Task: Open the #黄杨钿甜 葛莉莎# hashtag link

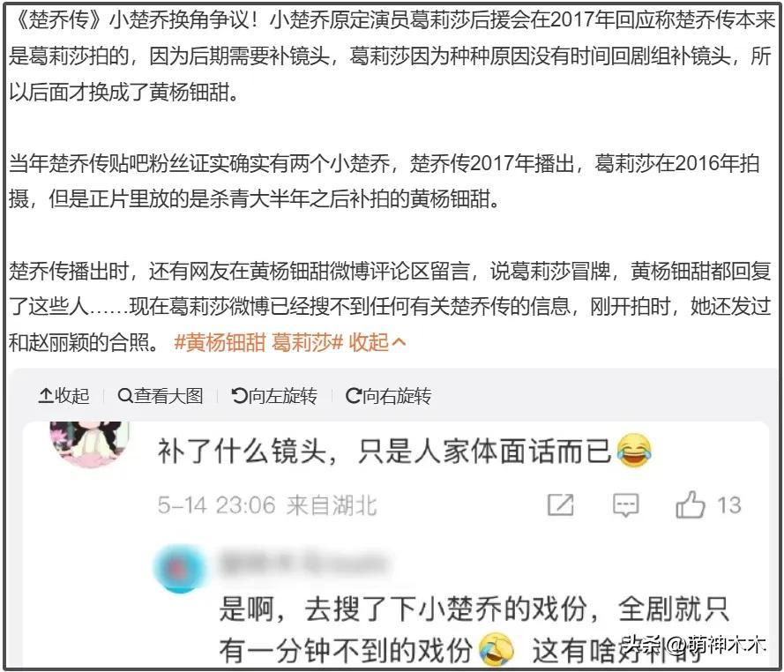Action: pos(258,343)
